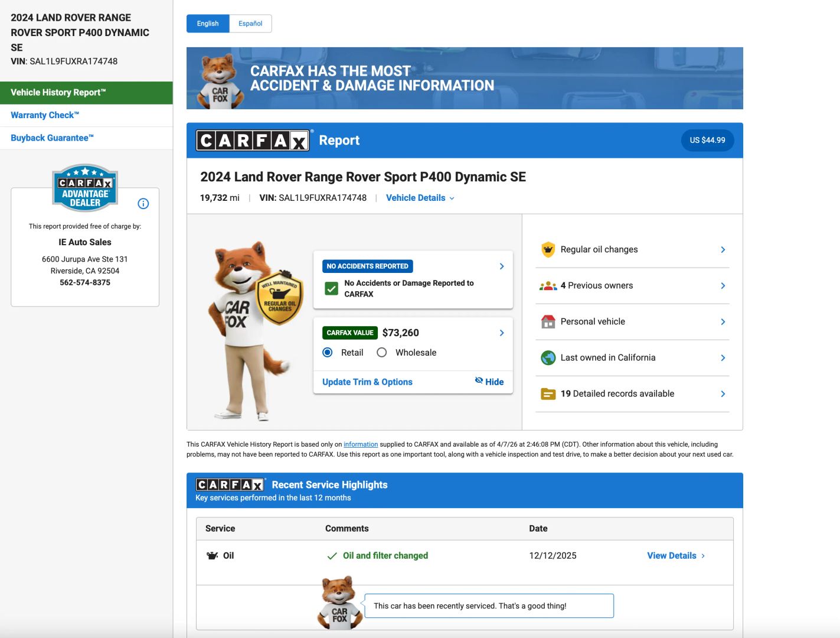Screen dimensions: 840x638
Task: Click the Car Fox mascot beside the service note
Action: [x=339, y=603]
